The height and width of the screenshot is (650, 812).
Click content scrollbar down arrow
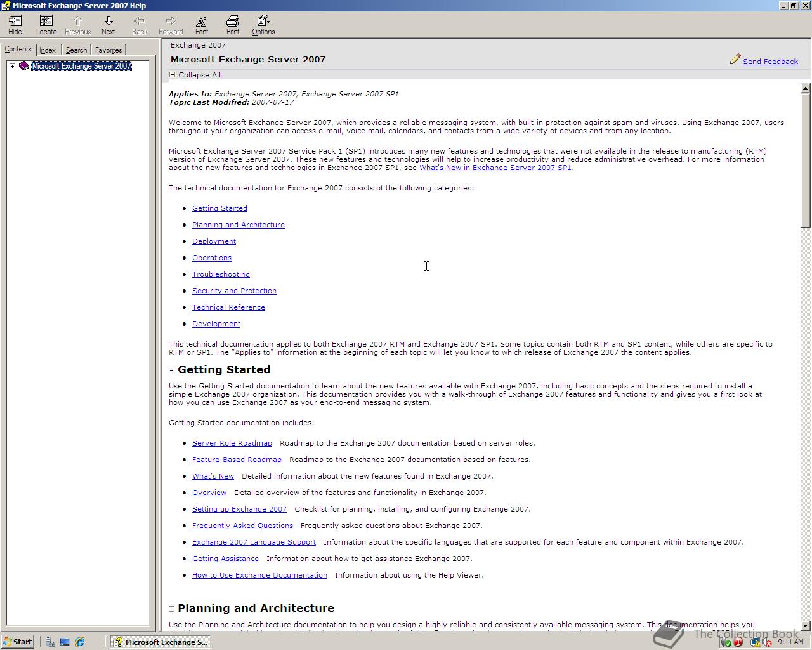click(806, 625)
